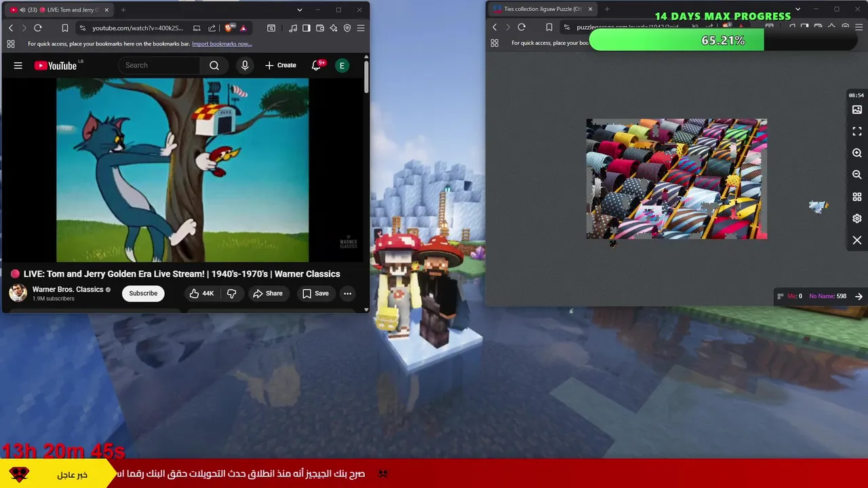The image size is (868, 488).
Task: Open Brave Rewards triangle icon in YouTube window
Action: pyautogui.click(x=243, y=28)
